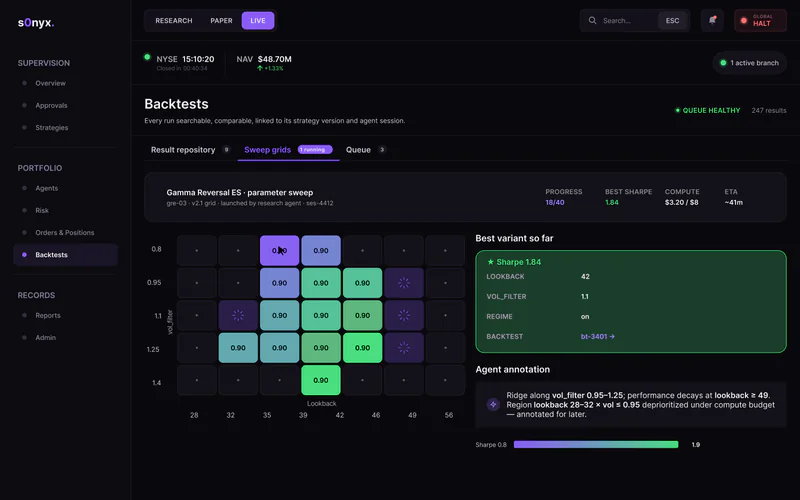Screen dimensions: 800x500
Task: Click the 1.9 label at Sharpe legend end
Action: [695, 444]
